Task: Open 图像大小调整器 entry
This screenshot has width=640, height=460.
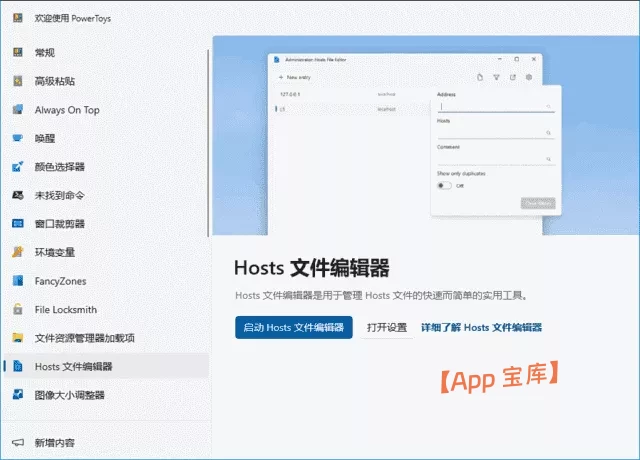Action: pyautogui.click(x=106, y=395)
